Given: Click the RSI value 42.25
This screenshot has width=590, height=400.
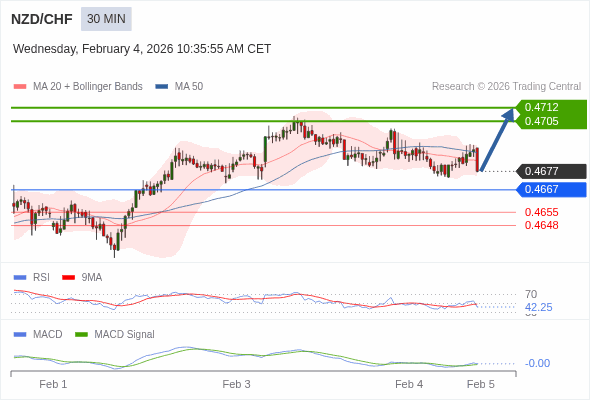Looking at the screenshot, I should 539,307.
